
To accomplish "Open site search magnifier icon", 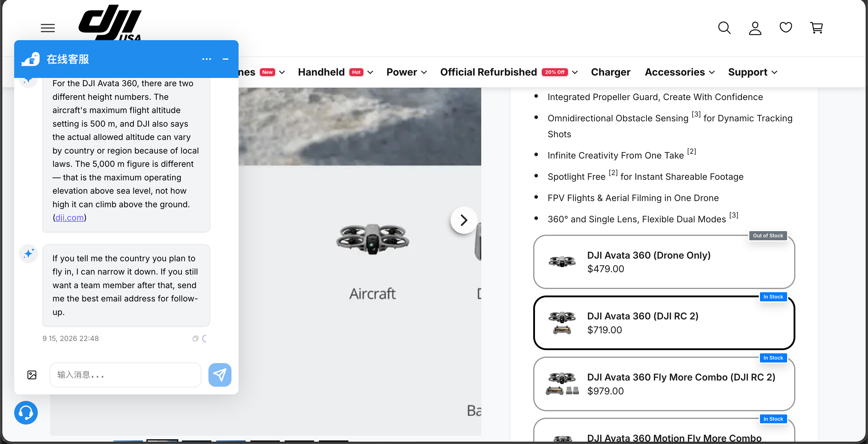I will [x=724, y=28].
